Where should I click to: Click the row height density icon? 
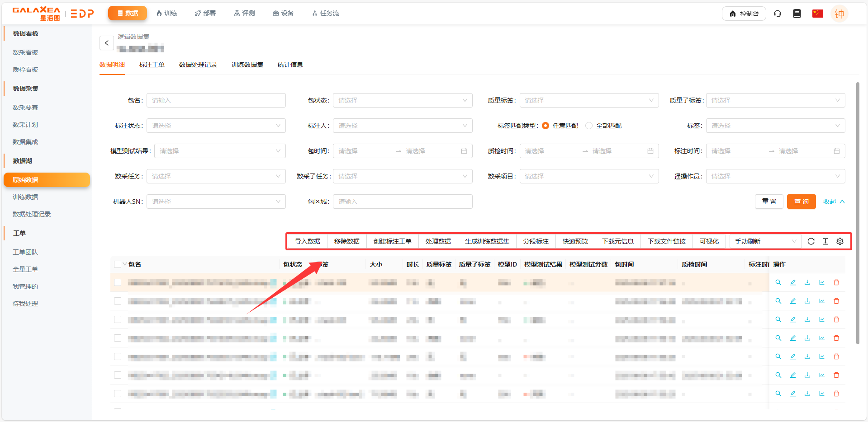[x=825, y=241]
